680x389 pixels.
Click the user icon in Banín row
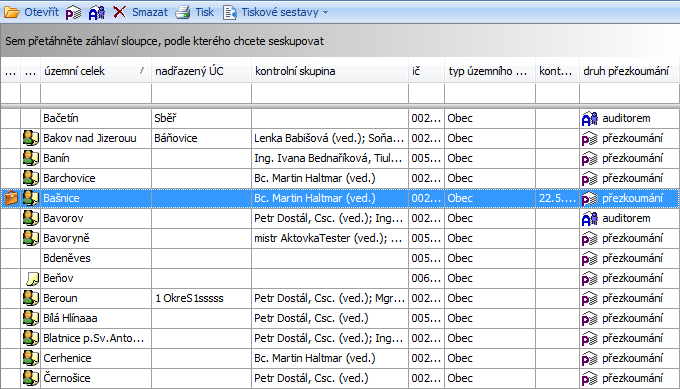[31, 158]
